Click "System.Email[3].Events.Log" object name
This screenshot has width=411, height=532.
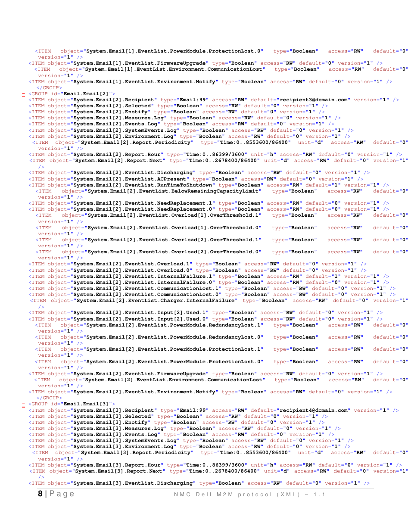click(115, 435)
